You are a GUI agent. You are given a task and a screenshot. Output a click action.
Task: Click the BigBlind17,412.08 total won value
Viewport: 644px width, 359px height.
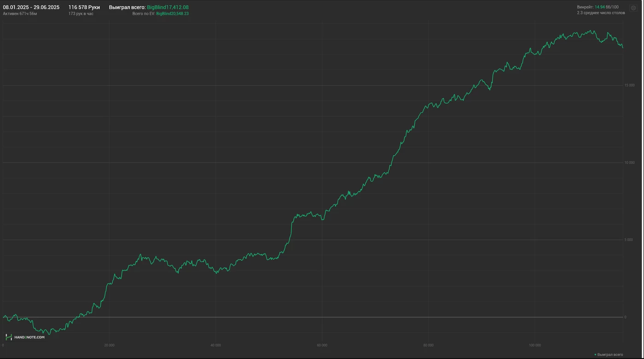(168, 7)
